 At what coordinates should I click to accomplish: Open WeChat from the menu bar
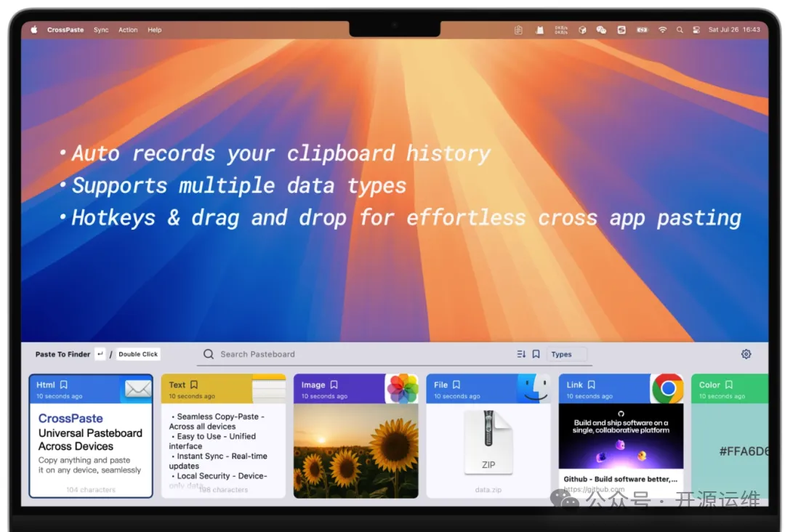(x=601, y=30)
